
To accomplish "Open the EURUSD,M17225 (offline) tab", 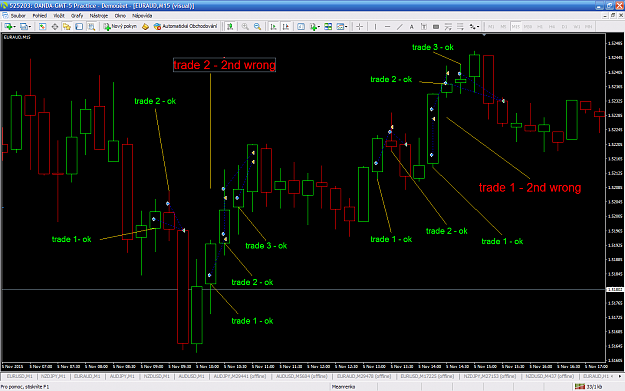I will 427,376.
